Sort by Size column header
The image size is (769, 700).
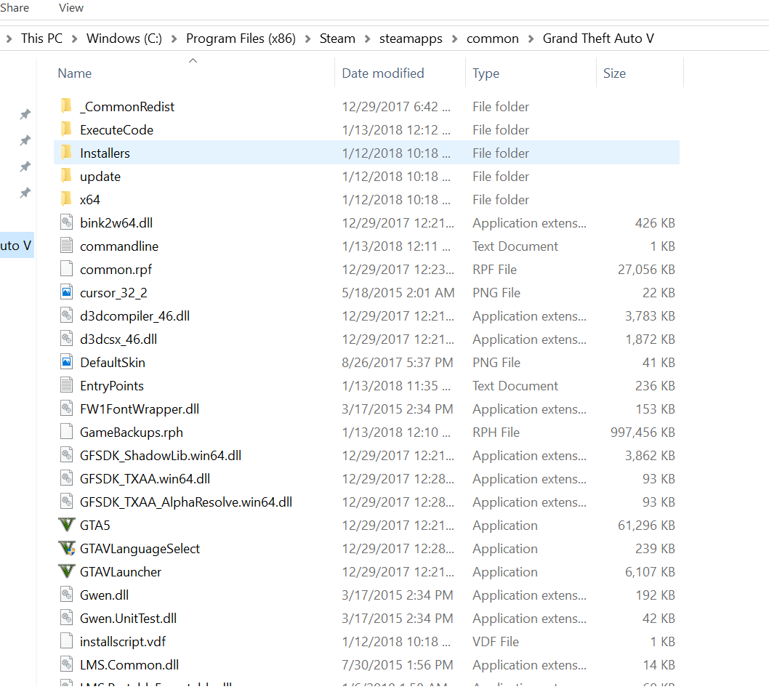pos(614,73)
